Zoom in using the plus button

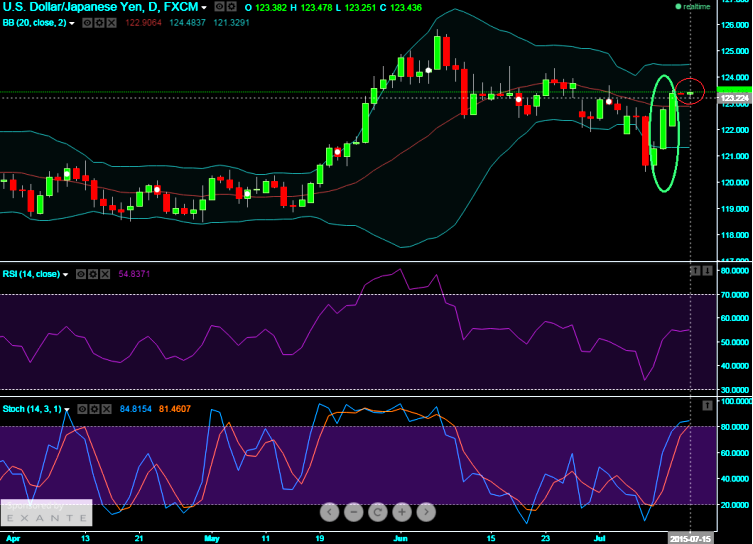point(401,512)
